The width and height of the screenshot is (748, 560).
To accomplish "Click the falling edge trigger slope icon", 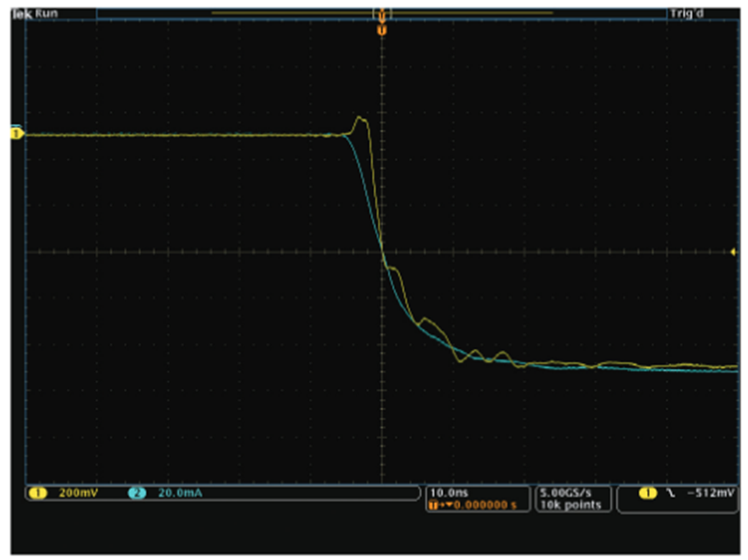I will point(670,493).
